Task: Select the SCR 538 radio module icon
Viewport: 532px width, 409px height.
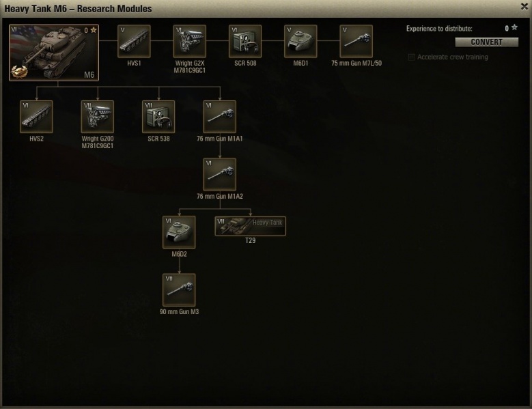Action: click(x=158, y=117)
